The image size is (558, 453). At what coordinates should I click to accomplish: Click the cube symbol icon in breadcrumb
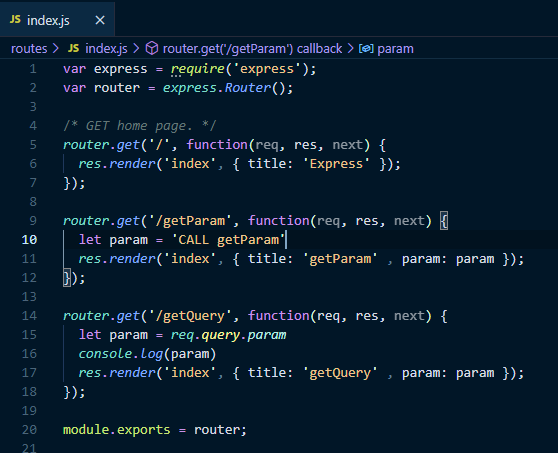coord(152,48)
